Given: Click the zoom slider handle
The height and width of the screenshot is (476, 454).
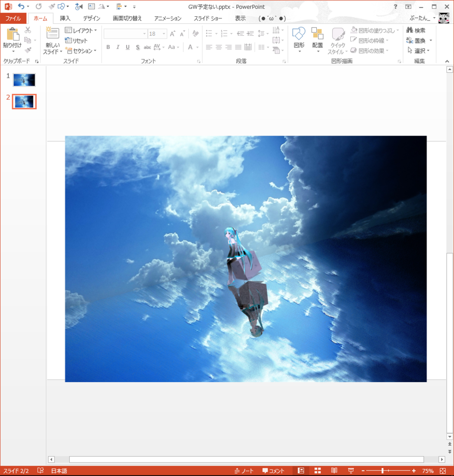Looking at the screenshot, I should click(382, 470).
